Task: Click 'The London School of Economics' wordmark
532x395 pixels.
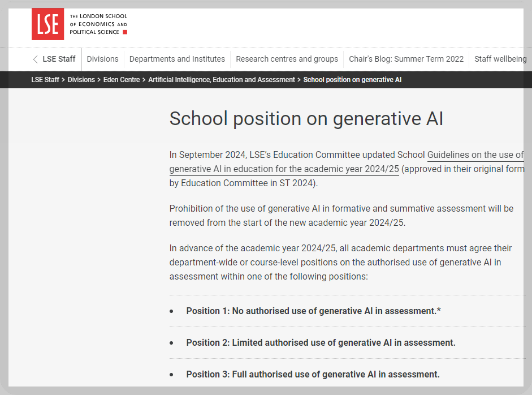Action: (98, 24)
